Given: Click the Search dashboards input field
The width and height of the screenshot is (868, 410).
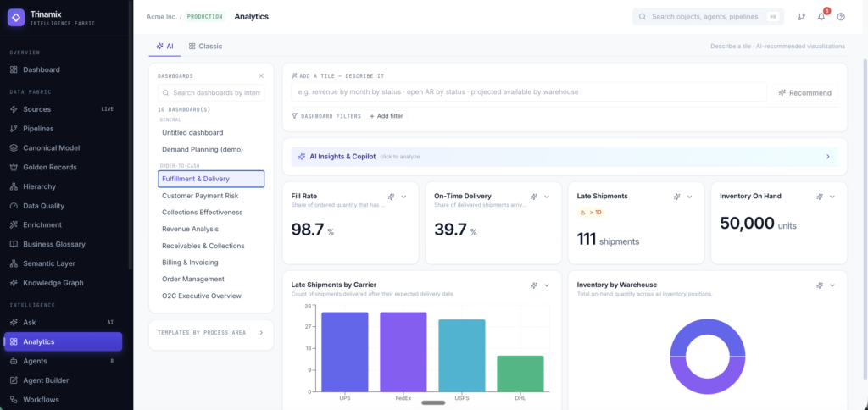Looking at the screenshot, I should point(211,93).
